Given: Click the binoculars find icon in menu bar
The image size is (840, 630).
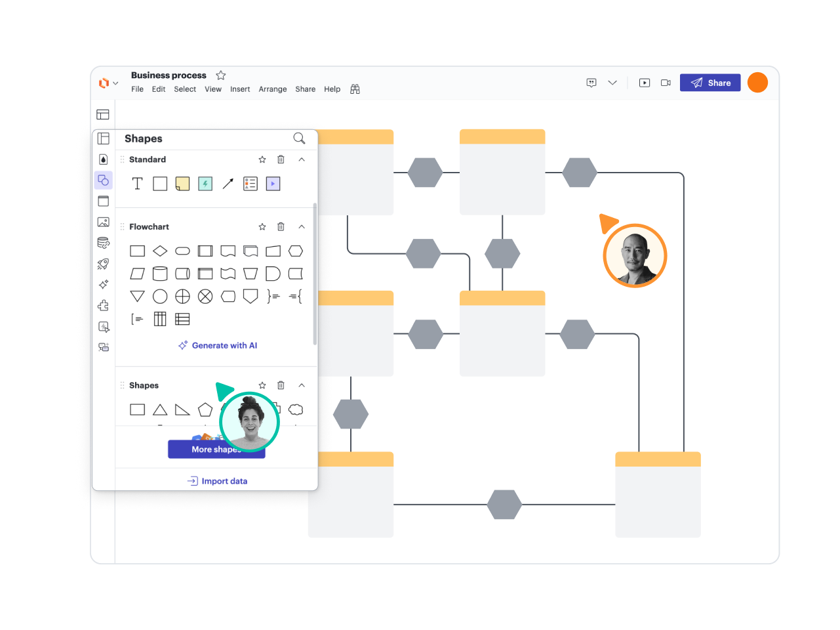Looking at the screenshot, I should pyautogui.click(x=355, y=89).
